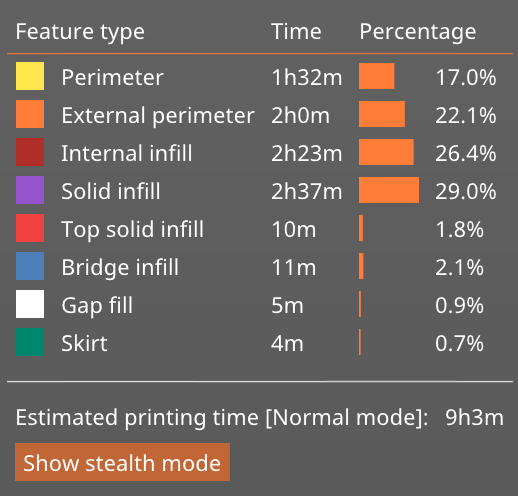Click the Skirt feature label
518x496 pixels.
click(x=85, y=343)
